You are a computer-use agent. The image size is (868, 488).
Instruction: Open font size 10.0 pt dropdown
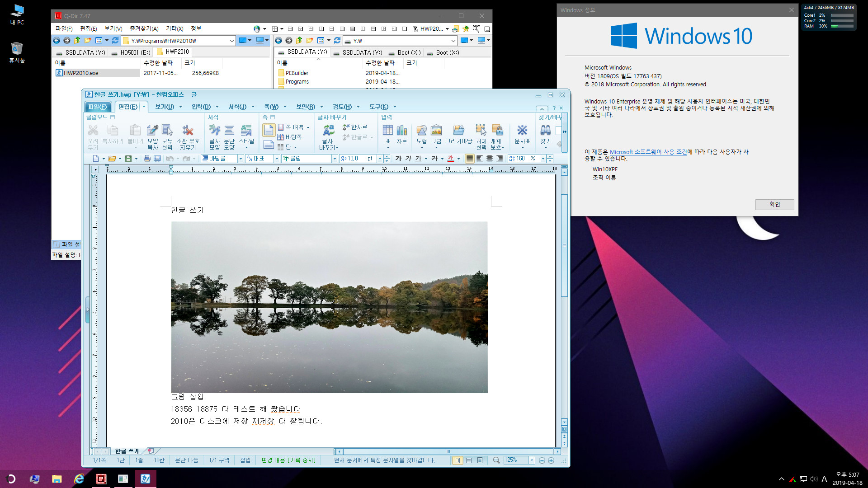tap(380, 159)
